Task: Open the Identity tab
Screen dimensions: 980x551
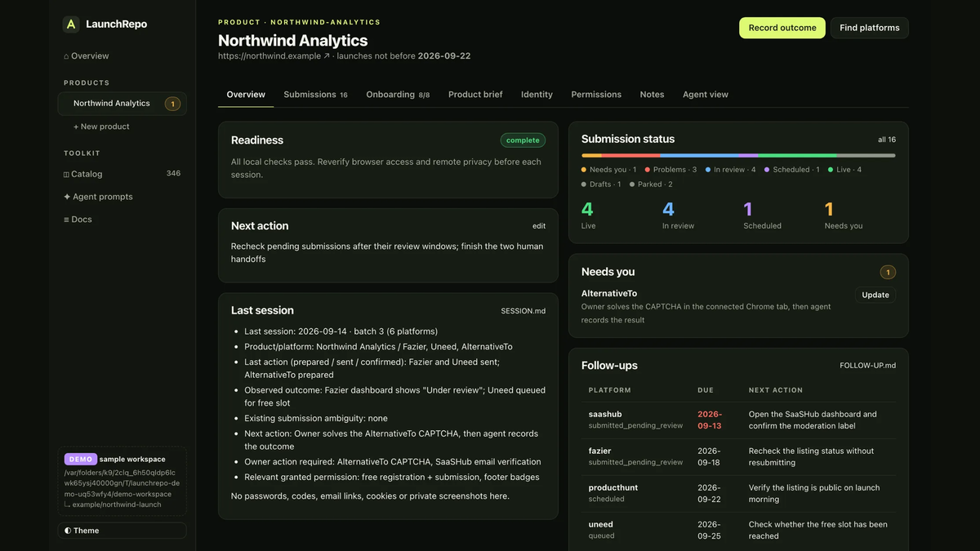Action: point(537,95)
